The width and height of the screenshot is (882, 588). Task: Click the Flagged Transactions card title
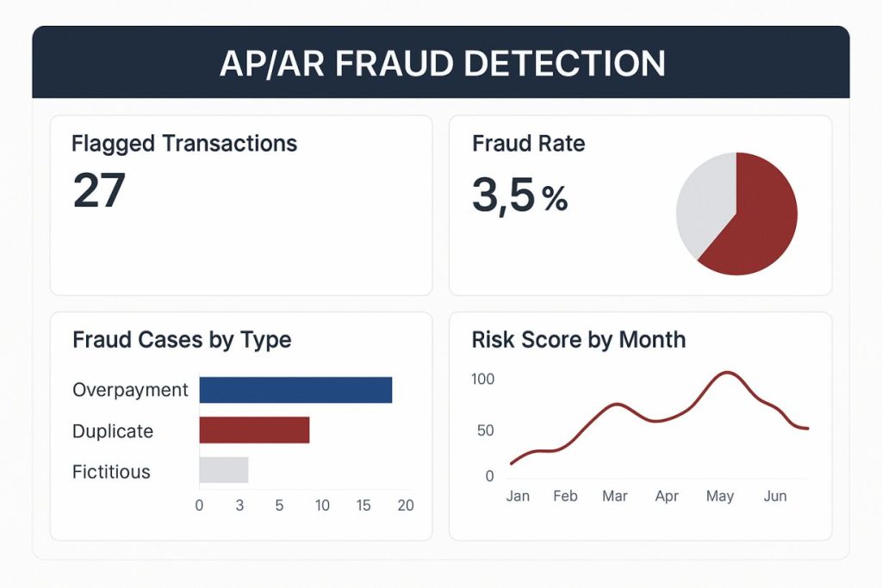coord(184,143)
